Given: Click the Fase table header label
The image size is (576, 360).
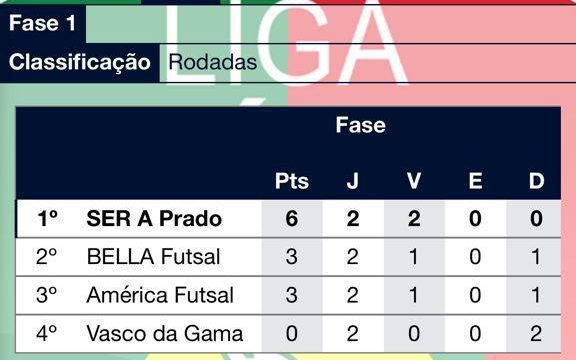Looking at the screenshot, I should point(360,125).
